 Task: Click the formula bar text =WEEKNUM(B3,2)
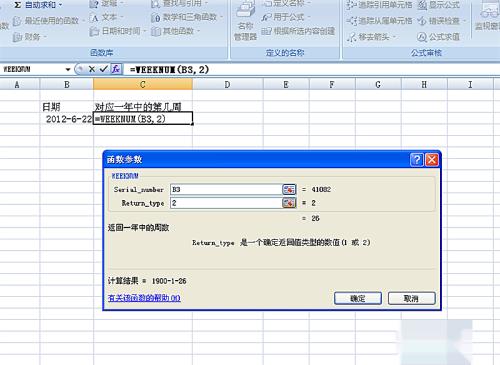pos(169,70)
